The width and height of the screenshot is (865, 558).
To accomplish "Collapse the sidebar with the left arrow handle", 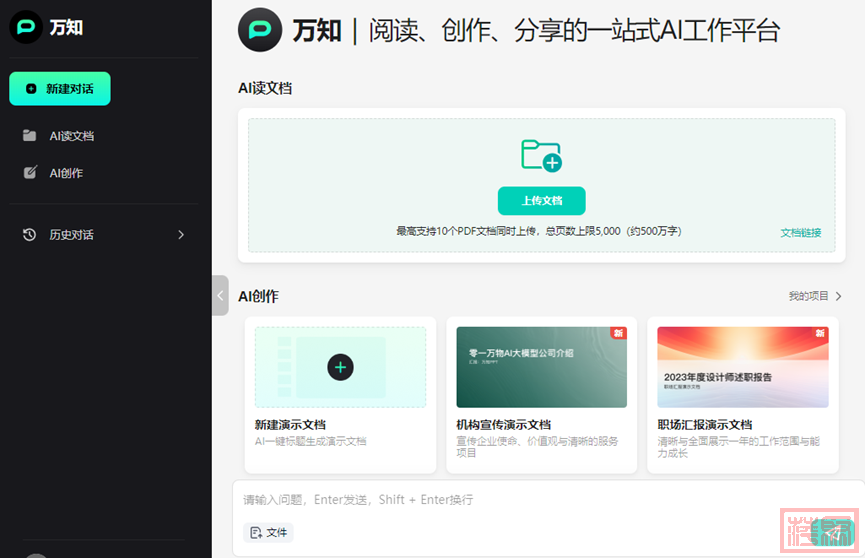I will pyautogui.click(x=220, y=295).
